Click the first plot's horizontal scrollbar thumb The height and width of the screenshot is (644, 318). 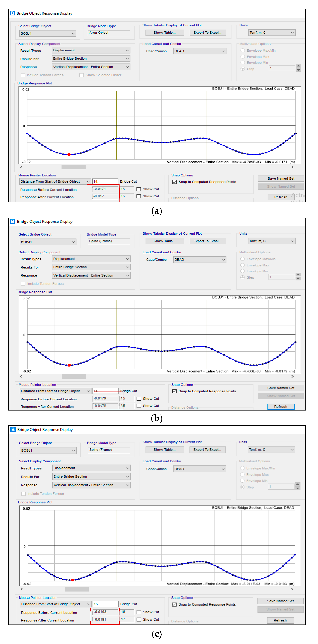tap(73, 167)
